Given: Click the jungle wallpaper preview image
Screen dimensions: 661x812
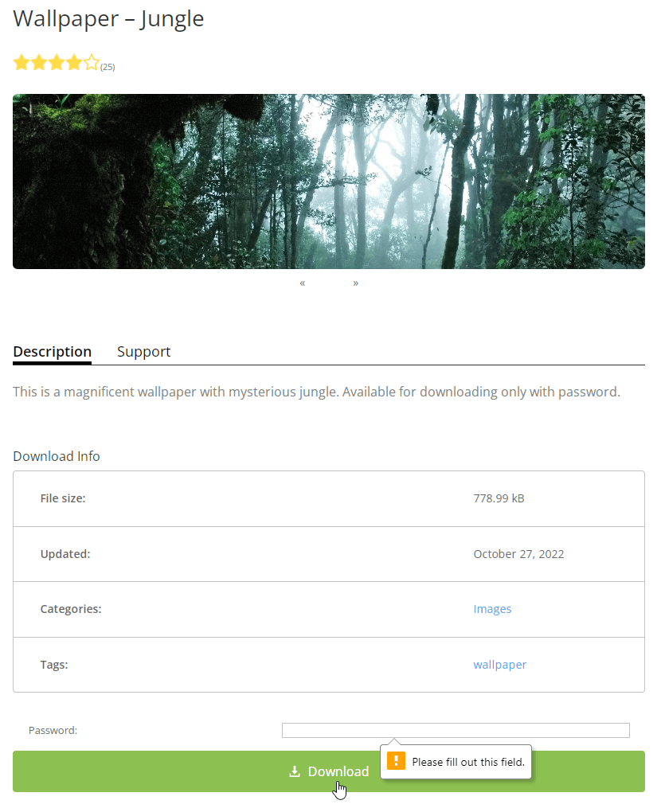Looking at the screenshot, I should 329,182.
